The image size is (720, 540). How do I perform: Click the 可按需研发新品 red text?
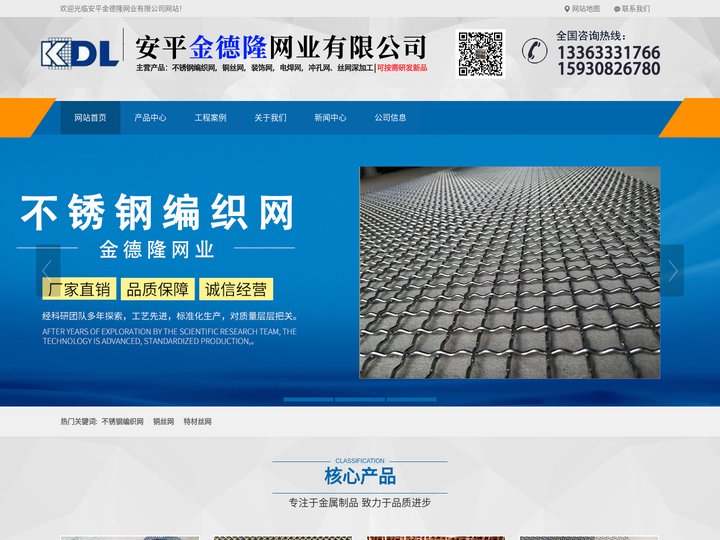pyautogui.click(x=402, y=68)
